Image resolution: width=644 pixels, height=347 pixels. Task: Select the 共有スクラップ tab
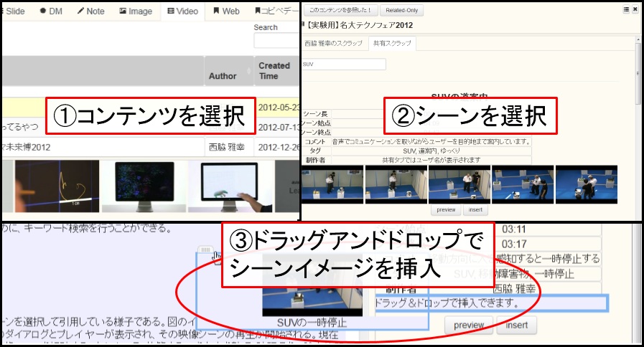point(392,43)
